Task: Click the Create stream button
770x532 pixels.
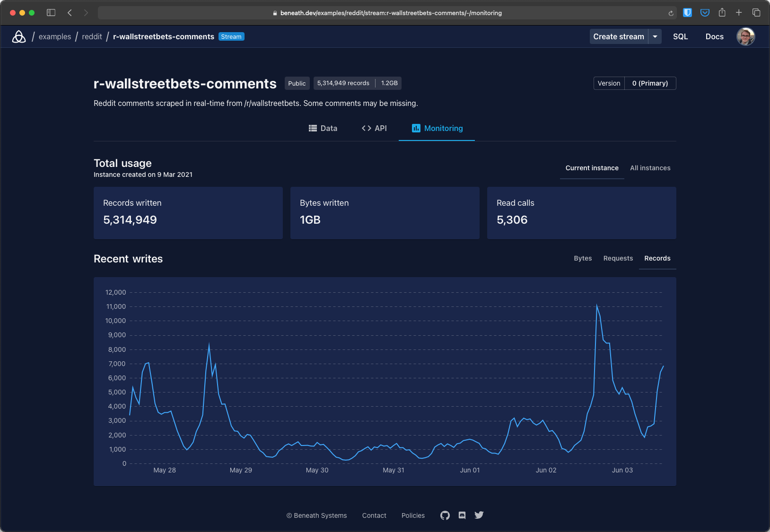Action: [x=619, y=36]
